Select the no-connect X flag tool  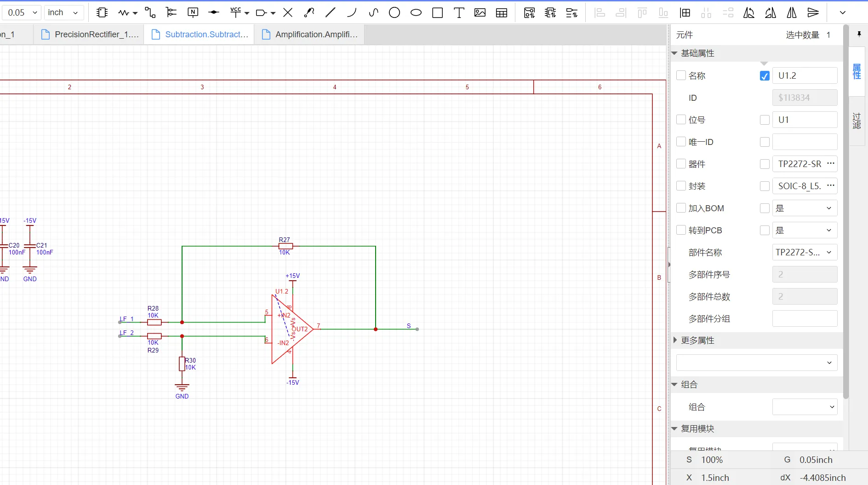(x=288, y=13)
